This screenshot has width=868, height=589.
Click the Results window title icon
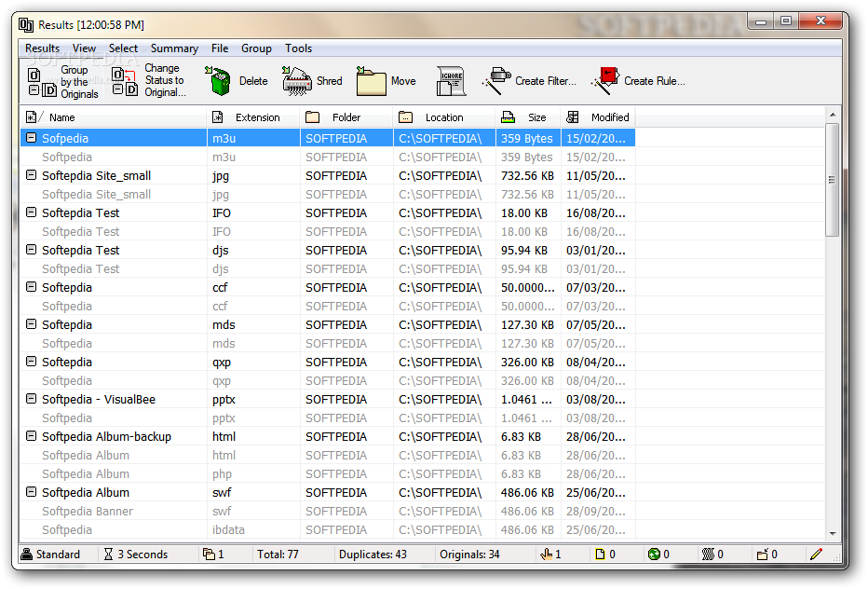pos(26,25)
